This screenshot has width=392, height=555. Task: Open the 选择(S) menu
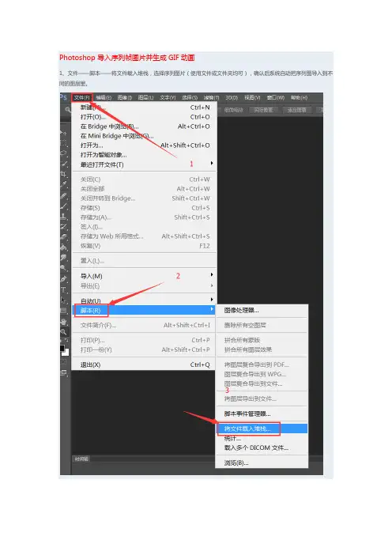coord(190,98)
